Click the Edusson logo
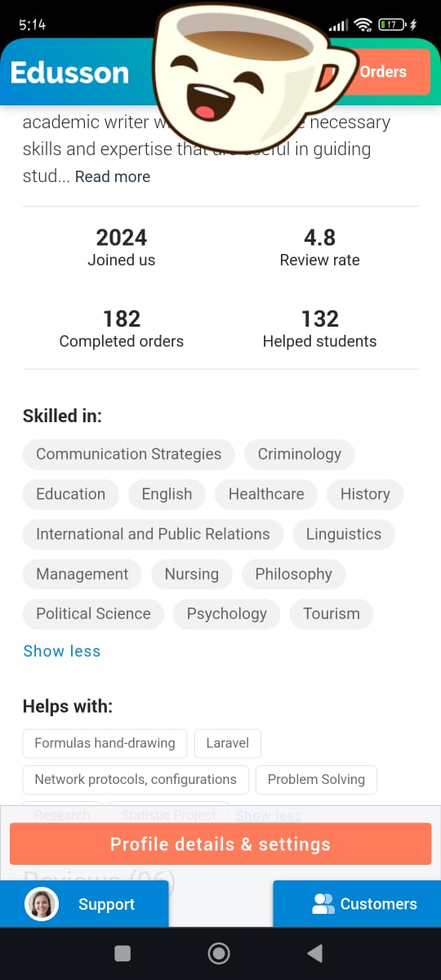 pyautogui.click(x=69, y=73)
